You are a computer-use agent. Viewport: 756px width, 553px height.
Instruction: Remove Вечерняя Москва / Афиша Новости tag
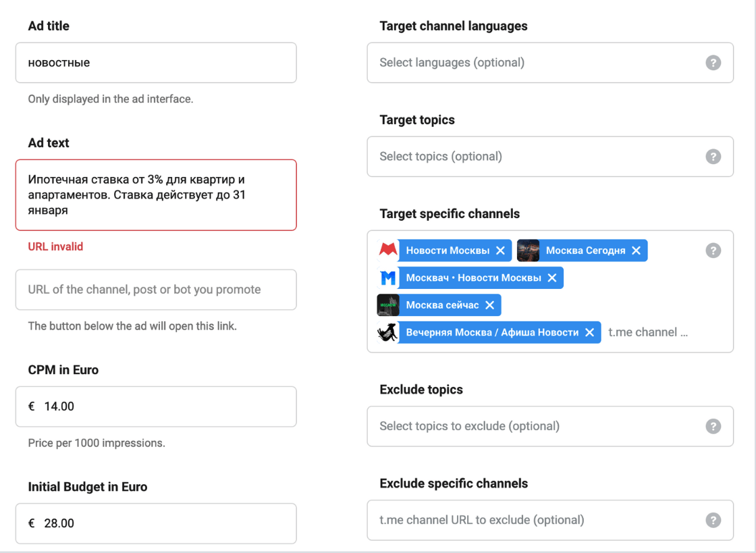coord(589,332)
